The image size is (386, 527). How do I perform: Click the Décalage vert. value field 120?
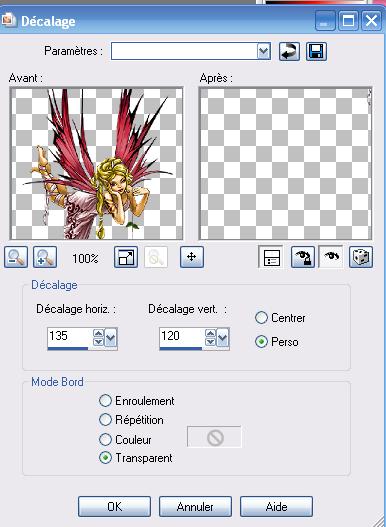coord(182,336)
